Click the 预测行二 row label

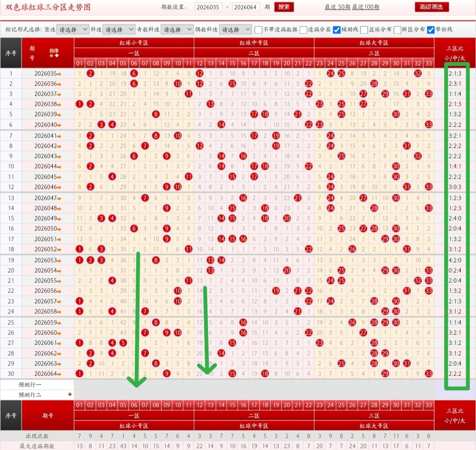pos(30,395)
